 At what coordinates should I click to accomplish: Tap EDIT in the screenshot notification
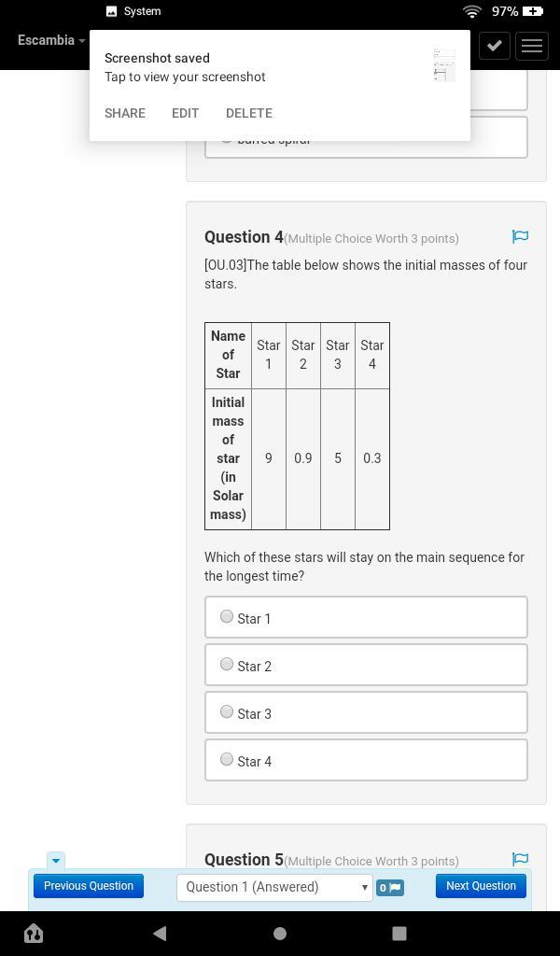[185, 113]
